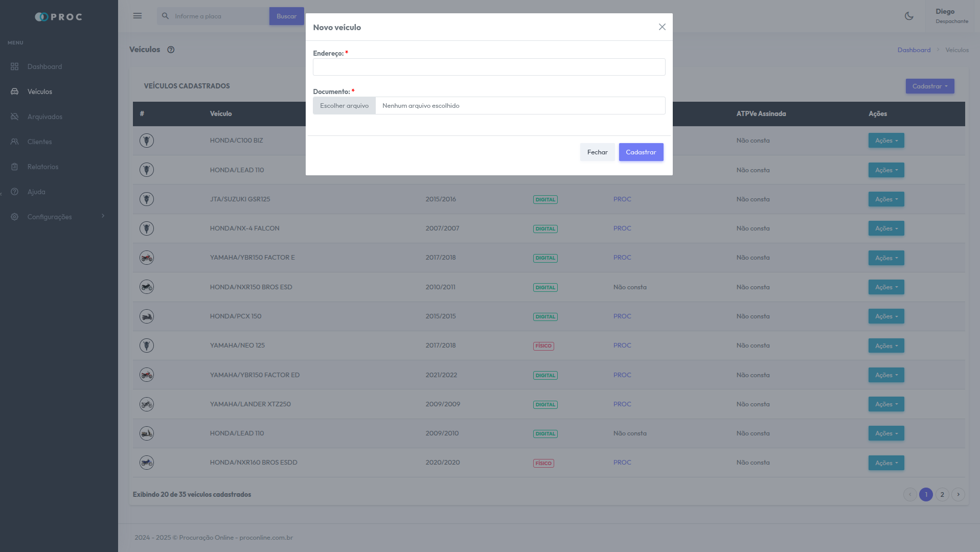
Task: Click the vehicle icon for HONDA/PCX 150
Action: 147,316
